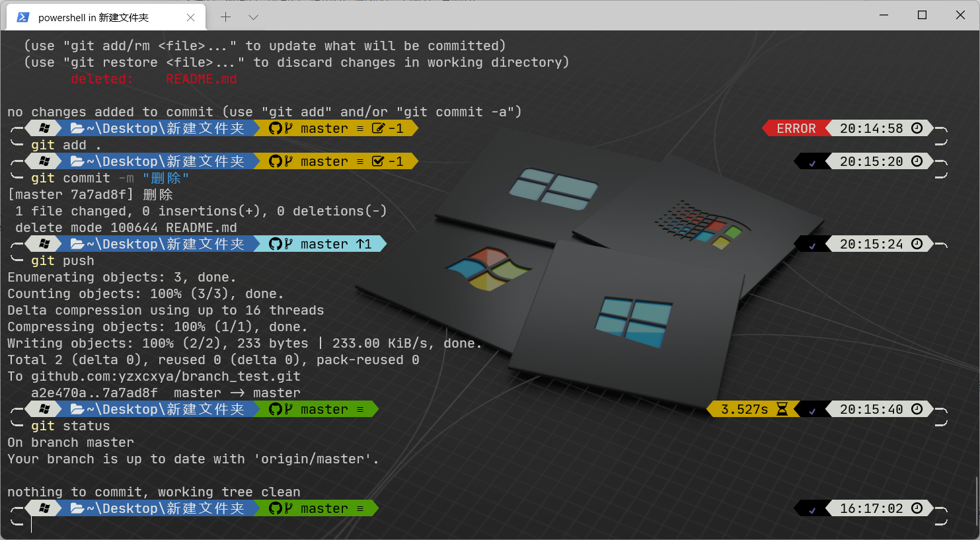The image size is (980, 540).
Task: Click the folder icon in the prompt above git status
Action: 77,409
